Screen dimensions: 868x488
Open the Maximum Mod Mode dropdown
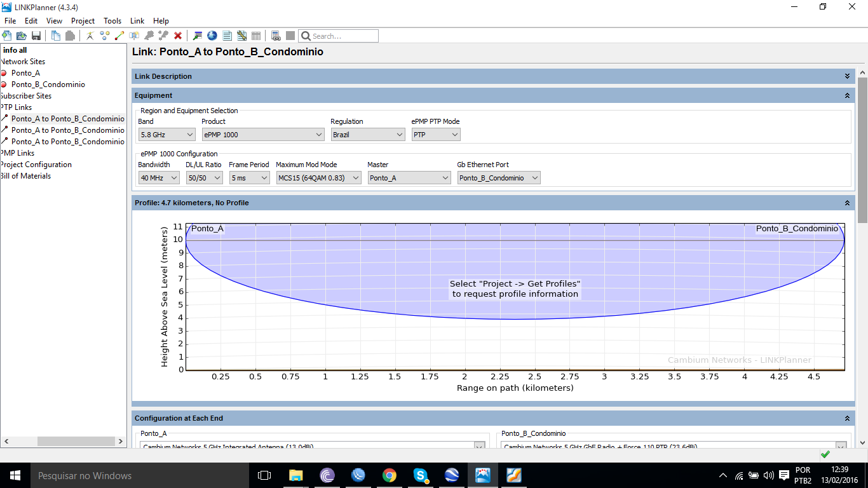[318, 178]
